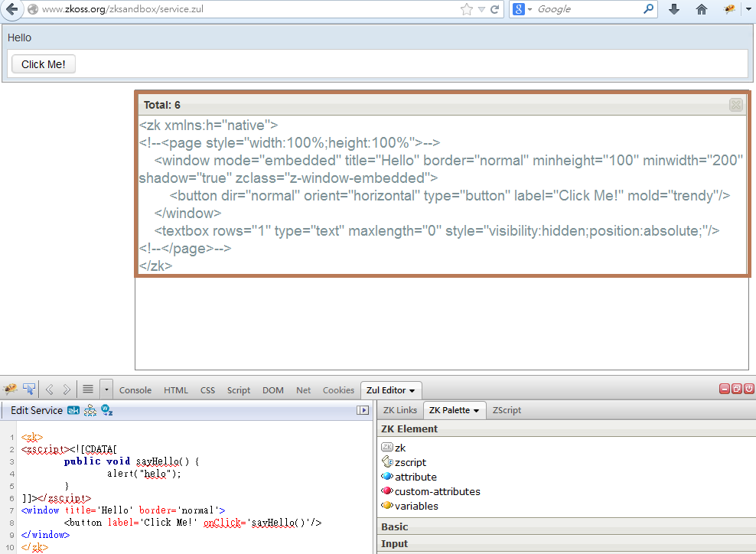Click the <zk xmlns:h="native"> line in popup
This screenshot has width=756, height=554.
[x=208, y=125]
